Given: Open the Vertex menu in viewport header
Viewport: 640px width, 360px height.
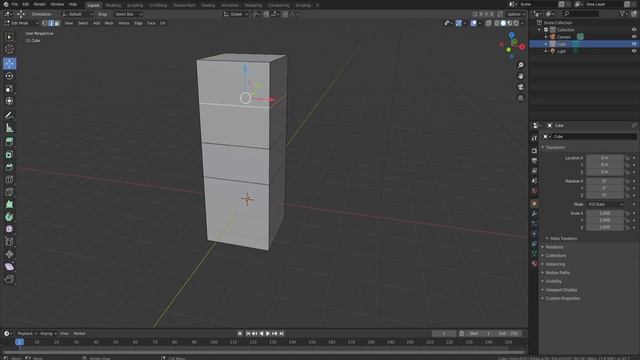Looking at the screenshot, I should tap(124, 23).
